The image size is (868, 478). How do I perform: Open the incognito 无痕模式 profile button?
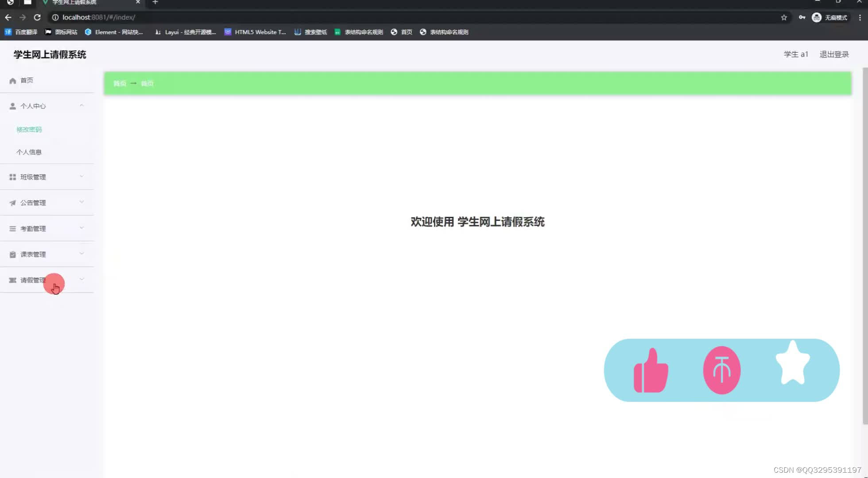click(x=830, y=17)
